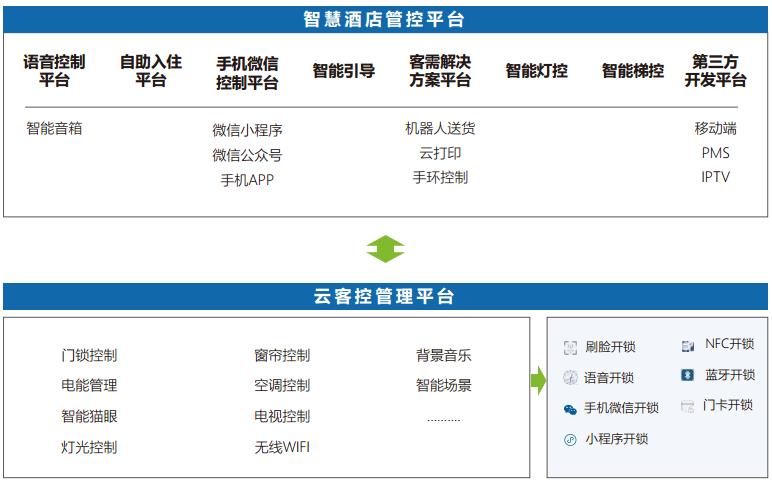772x481 pixels.
Task: Click the green double-headed vertical arrow
Action: pyautogui.click(x=385, y=249)
